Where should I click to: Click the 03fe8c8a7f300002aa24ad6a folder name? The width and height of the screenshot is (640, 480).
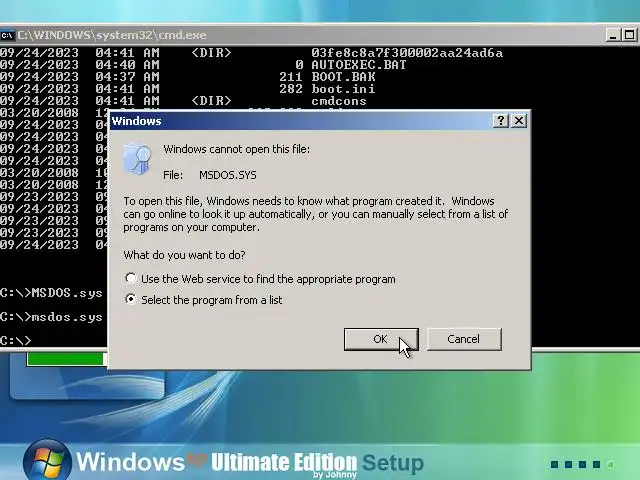tap(407, 53)
